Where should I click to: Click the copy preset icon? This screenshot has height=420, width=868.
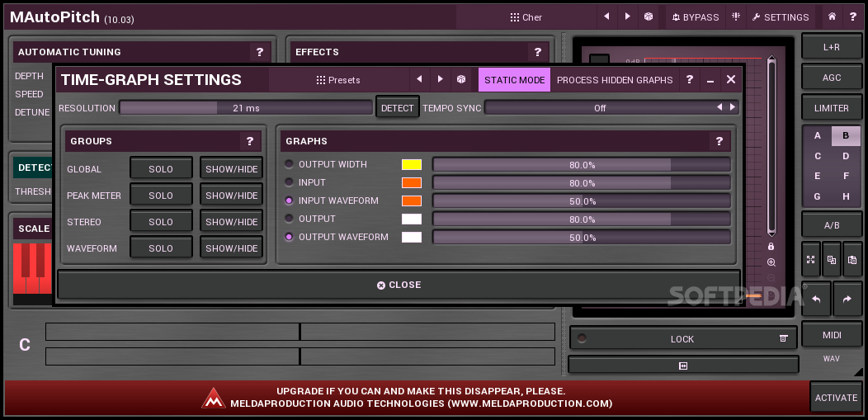(x=832, y=259)
